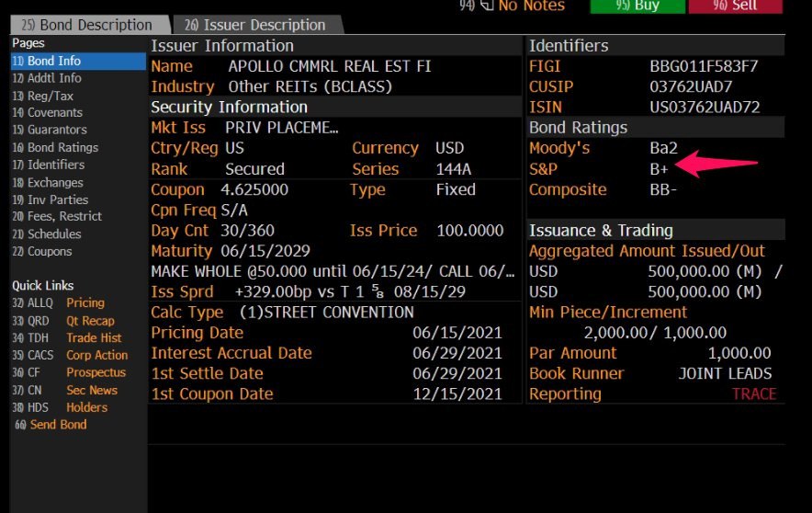
Task: Open the Identifiers page in sidebar
Action: click(48, 165)
